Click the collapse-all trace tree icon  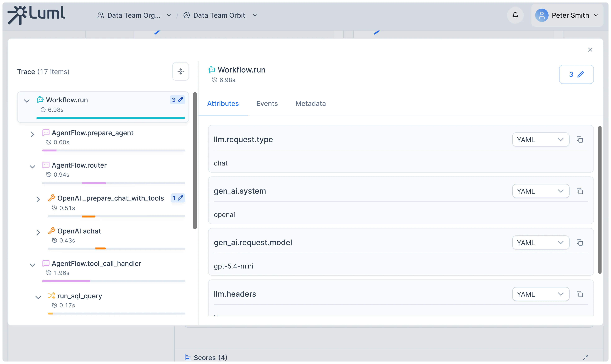(181, 71)
